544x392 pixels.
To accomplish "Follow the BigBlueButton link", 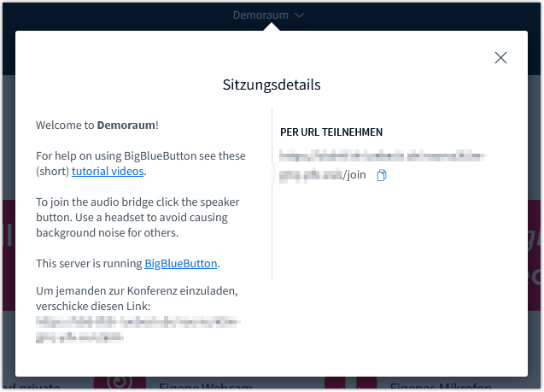I will coord(180,263).
